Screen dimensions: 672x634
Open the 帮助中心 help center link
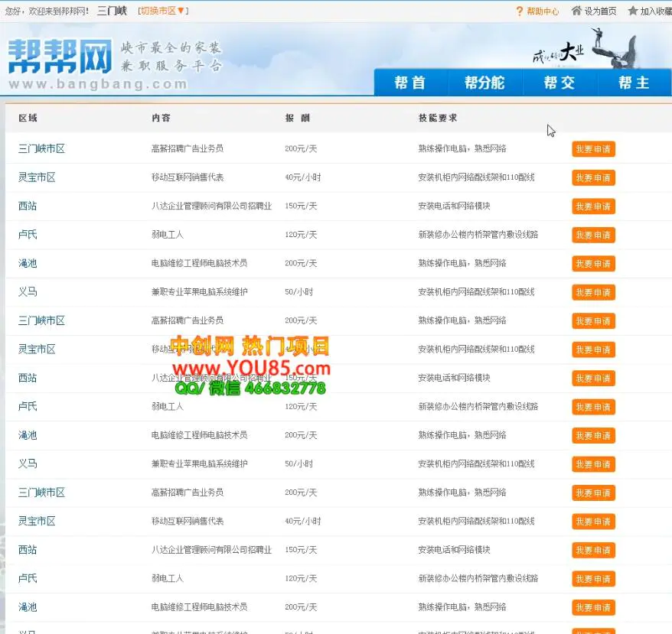point(543,11)
